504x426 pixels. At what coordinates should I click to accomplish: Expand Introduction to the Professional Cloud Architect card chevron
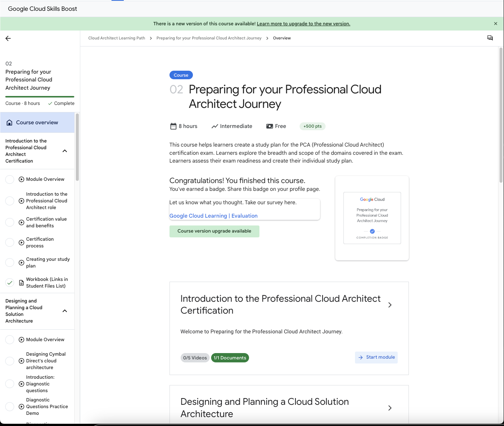click(x=390, y=305)
